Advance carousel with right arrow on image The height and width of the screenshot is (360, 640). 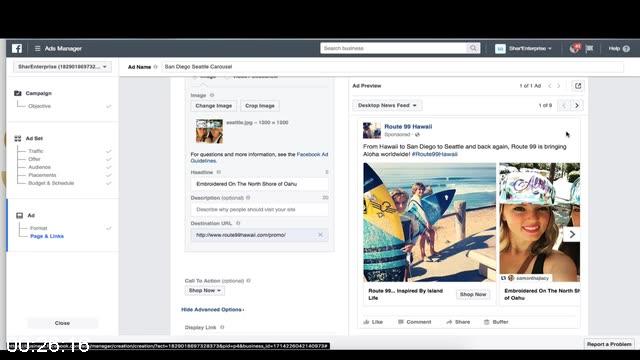point(572,234)
